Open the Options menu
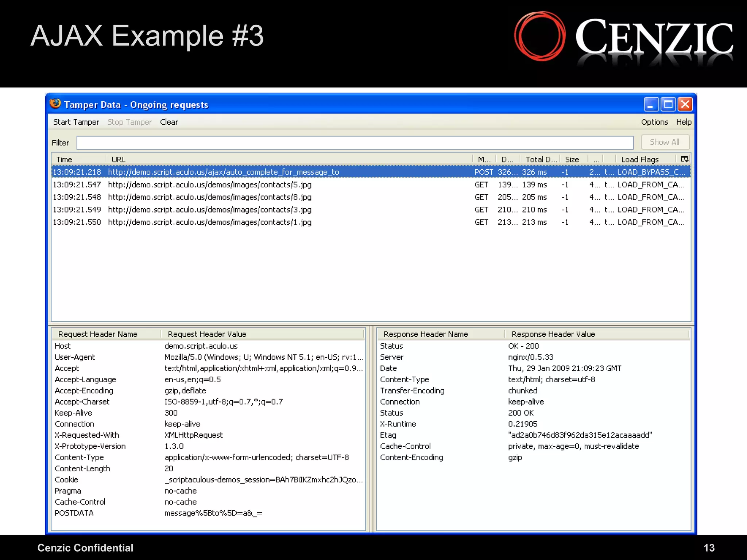The image size is (747, 560). click(x=654, y=122)
